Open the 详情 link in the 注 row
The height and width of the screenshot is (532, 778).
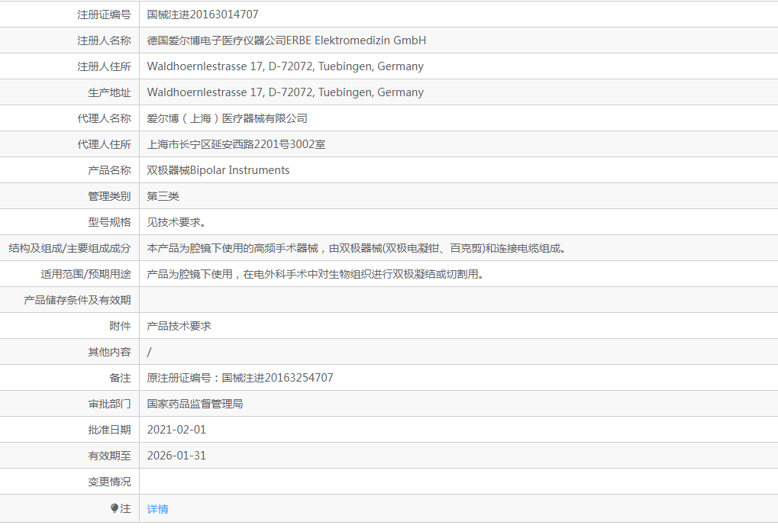(158, 509)
